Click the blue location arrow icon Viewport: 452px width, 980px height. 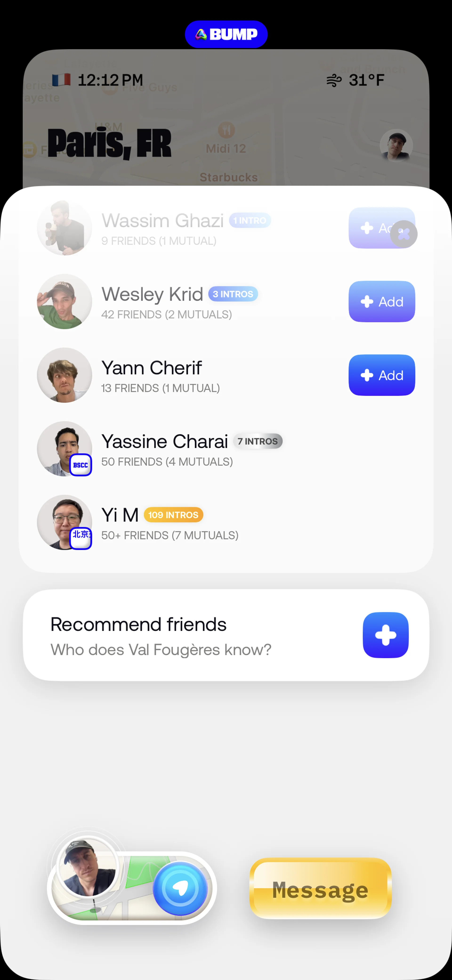(180, 888)
